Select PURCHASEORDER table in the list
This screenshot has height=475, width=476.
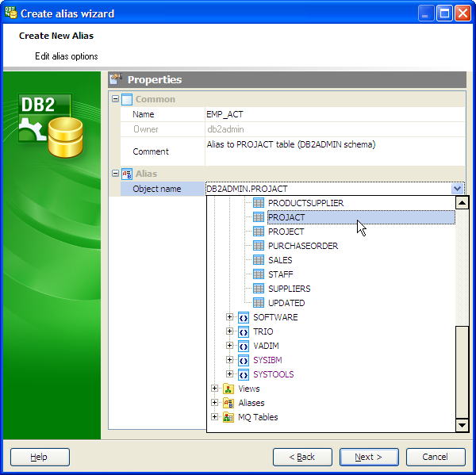pos(302,246)
